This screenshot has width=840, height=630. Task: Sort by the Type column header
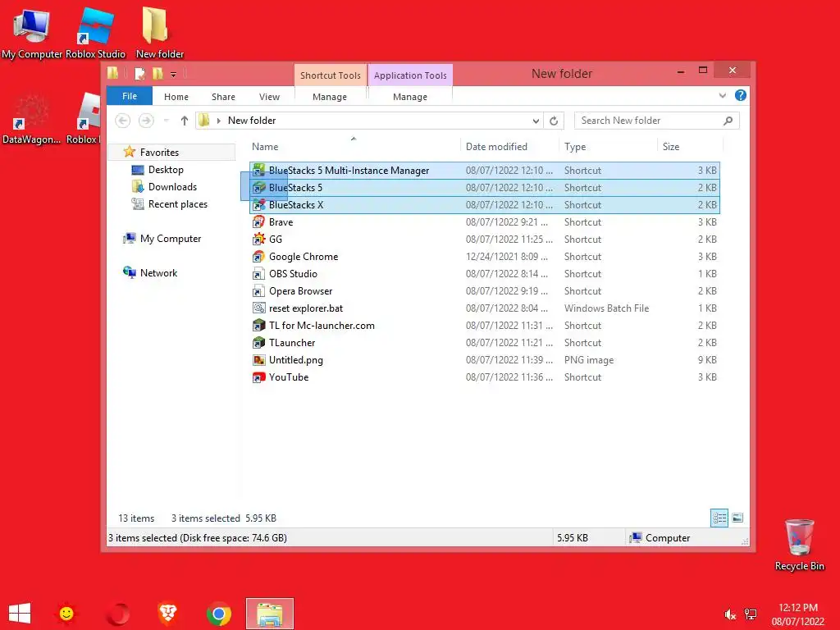[575, 146]
